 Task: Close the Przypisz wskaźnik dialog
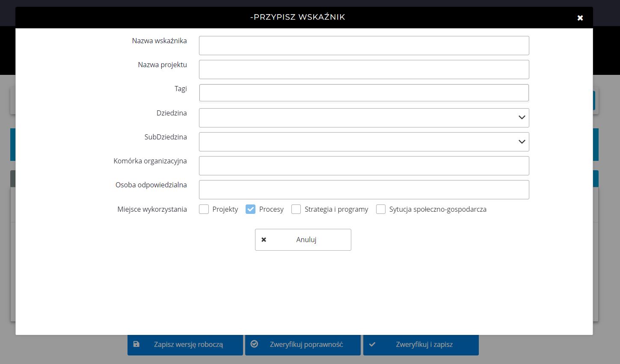click(x=580, y=18)
